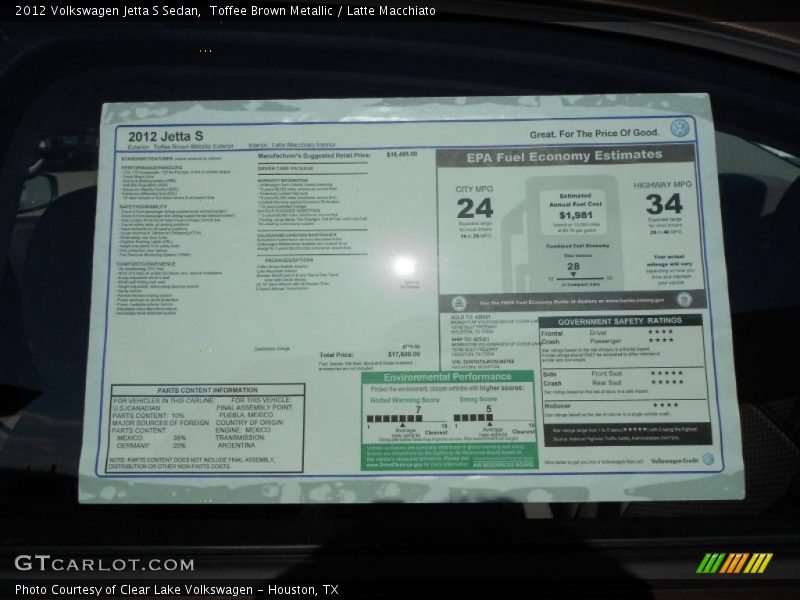800x600 pixels.
Task: Click the 'Smog Score' label
Action: point(478,399)
